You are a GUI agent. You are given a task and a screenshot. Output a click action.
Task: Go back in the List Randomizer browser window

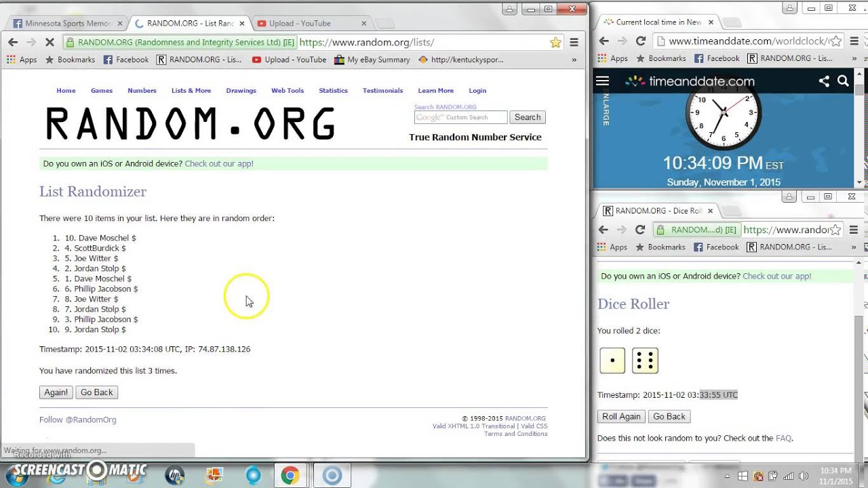[13, 42]
